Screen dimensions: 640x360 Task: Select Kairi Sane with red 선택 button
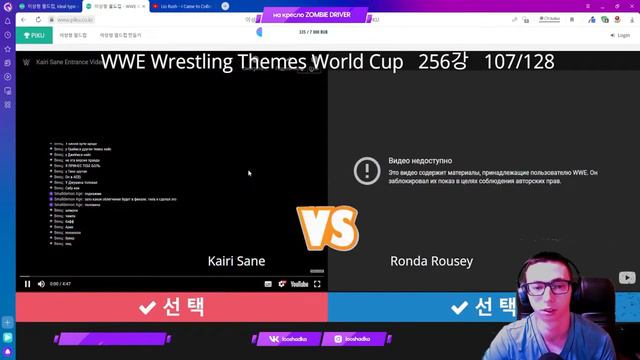171,307
